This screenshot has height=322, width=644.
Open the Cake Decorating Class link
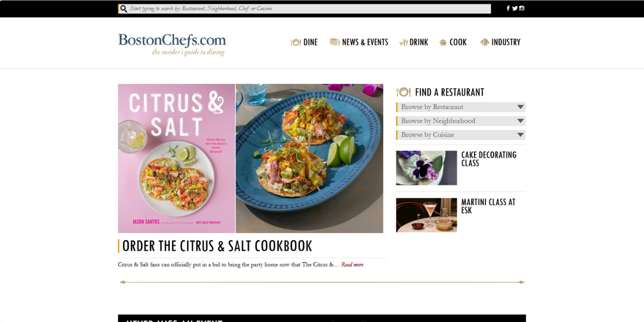(489, 159)
